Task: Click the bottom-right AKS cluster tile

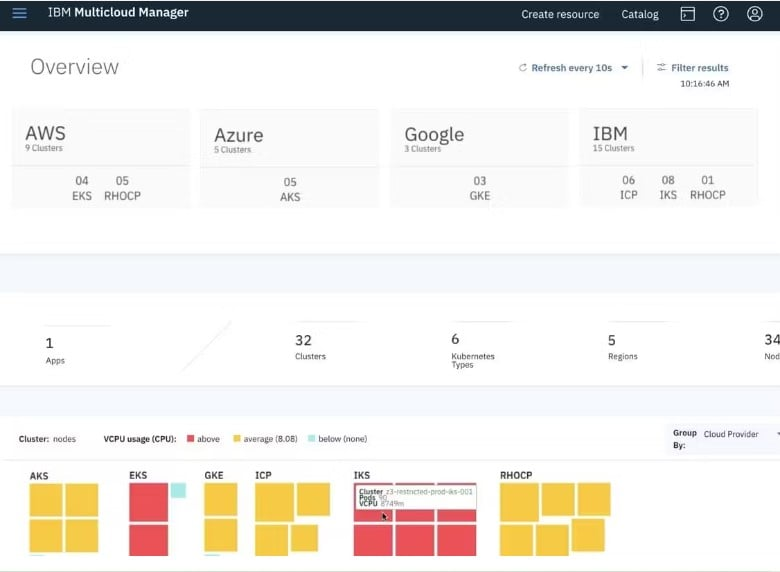Action: 82,536
